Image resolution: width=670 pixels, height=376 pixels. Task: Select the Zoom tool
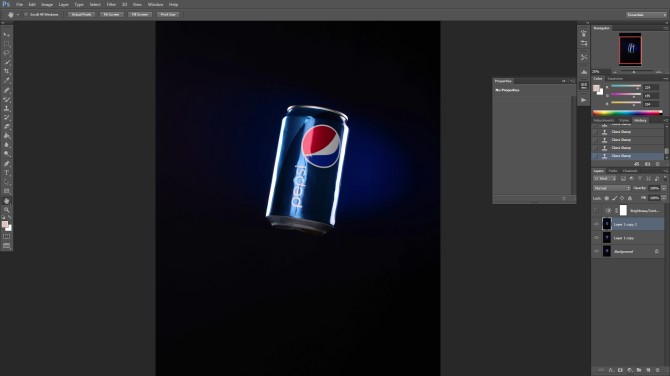pos(6,210)
